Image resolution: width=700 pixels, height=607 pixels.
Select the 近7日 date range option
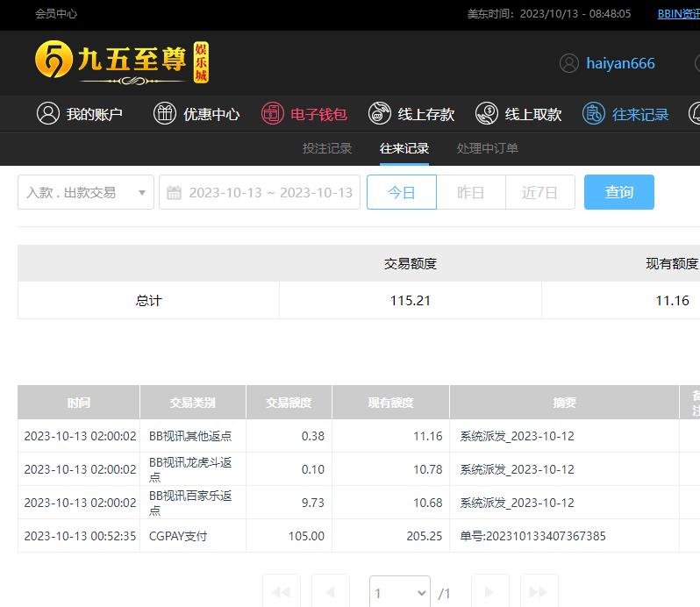coord(539,192)
